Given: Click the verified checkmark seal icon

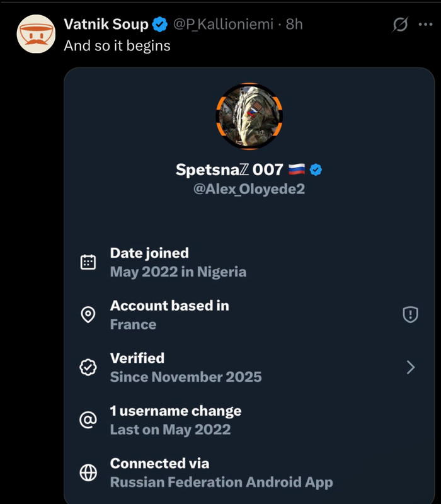Looking at the screenshot, I should click(88, 368).
